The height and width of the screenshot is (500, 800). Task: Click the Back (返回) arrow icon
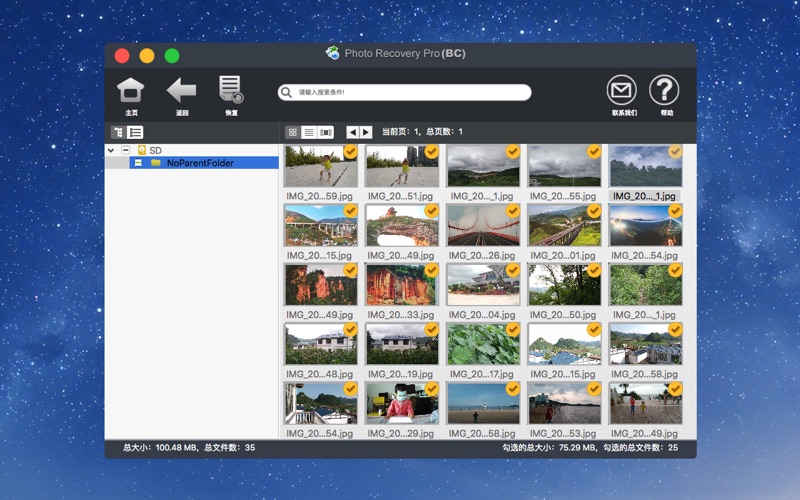[182, 90]
